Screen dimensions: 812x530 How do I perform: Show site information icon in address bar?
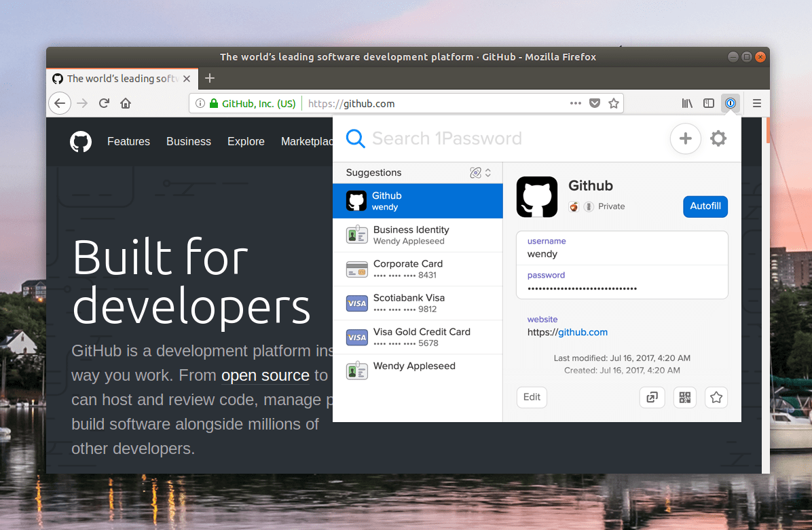200,104
